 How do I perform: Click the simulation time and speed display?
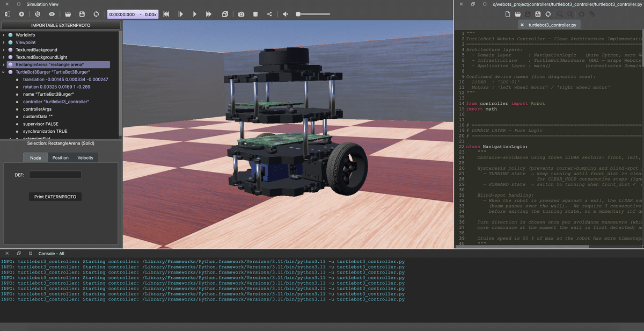point(133,14)
